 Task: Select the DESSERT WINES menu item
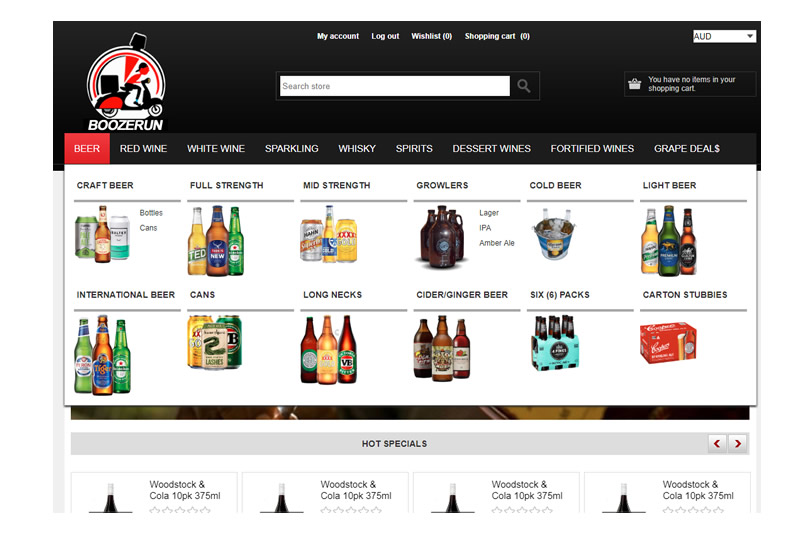coord(491,148)
